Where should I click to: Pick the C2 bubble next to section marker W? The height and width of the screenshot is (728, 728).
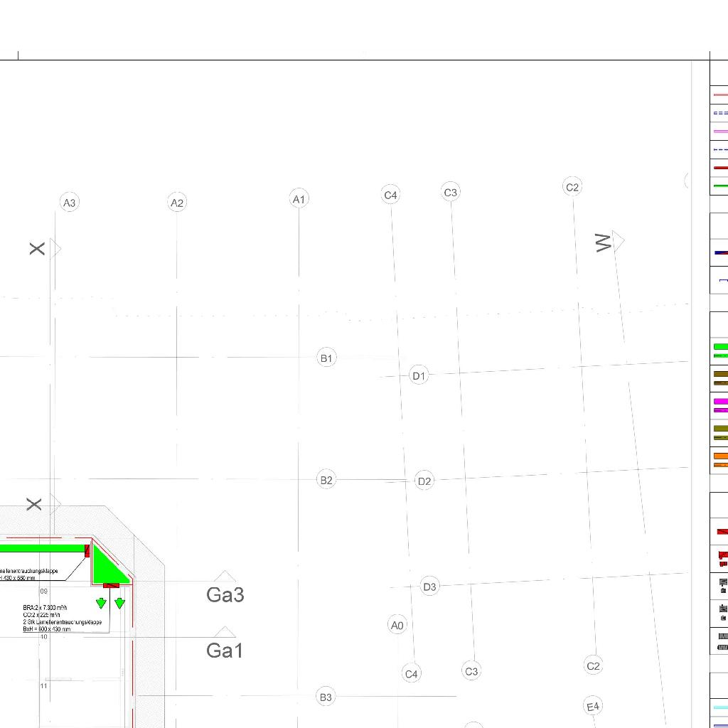(572, 187)
